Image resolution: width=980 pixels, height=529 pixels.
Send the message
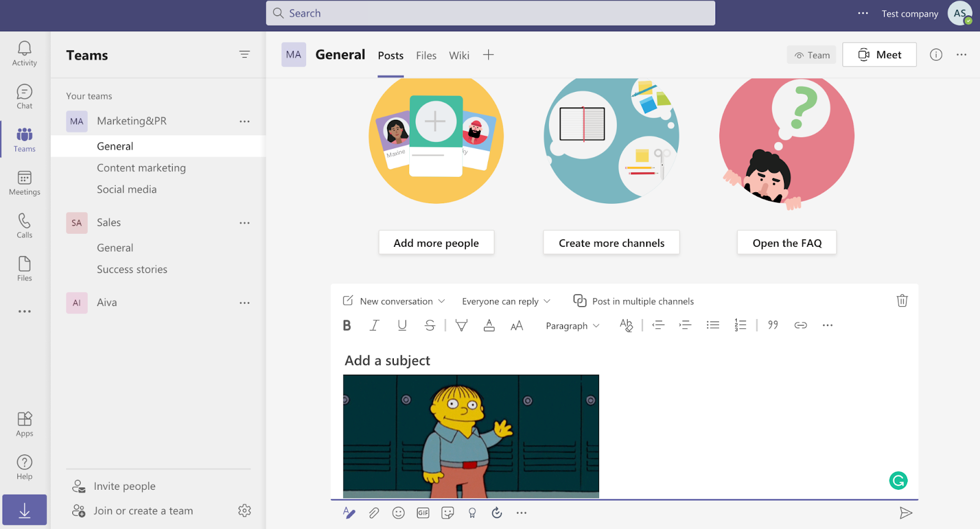click(906, 513)
